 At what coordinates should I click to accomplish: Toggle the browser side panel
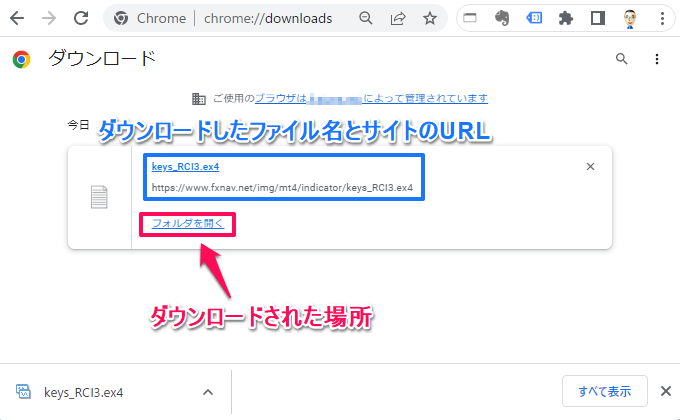[597, 18]
